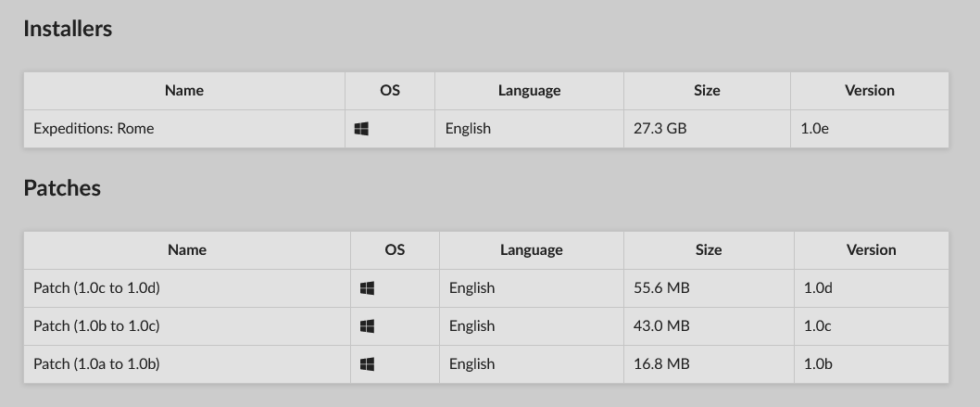Download Patch (1.0b to 1.0c)

(96, 326)
